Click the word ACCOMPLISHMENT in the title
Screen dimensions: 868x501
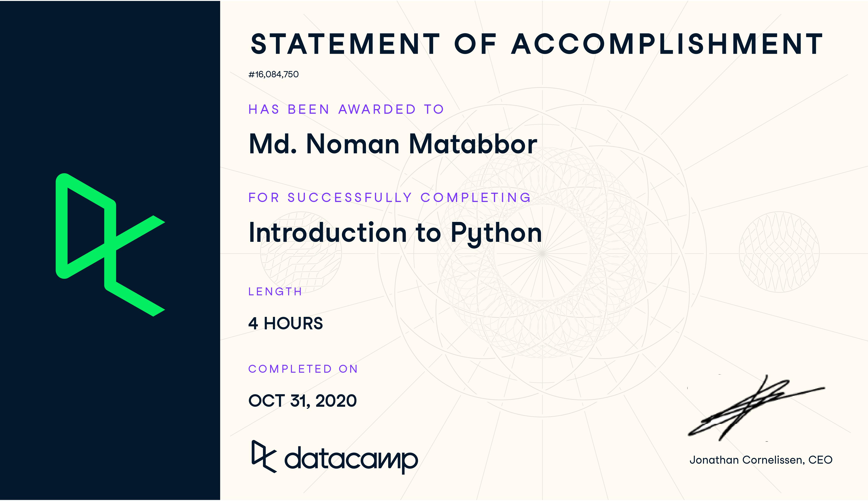pyautogui.click(x=667, y=44)
